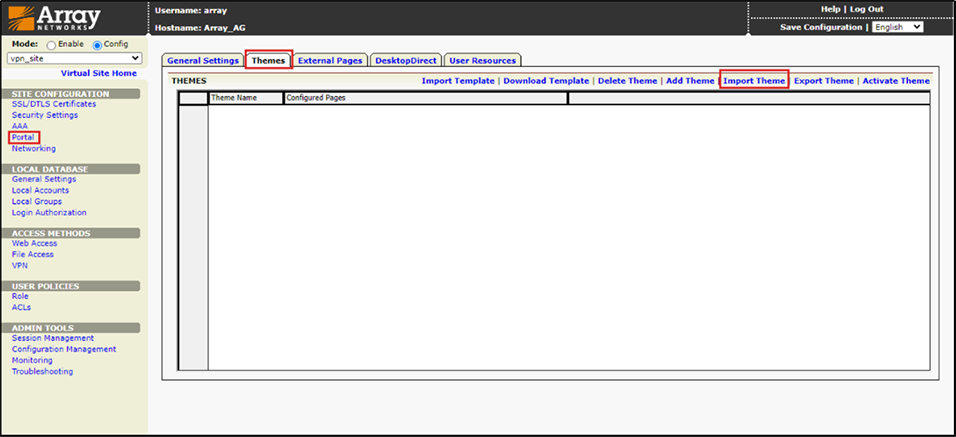Click the Add Theme link
956x437 pixels.
(x=690, y=80)
